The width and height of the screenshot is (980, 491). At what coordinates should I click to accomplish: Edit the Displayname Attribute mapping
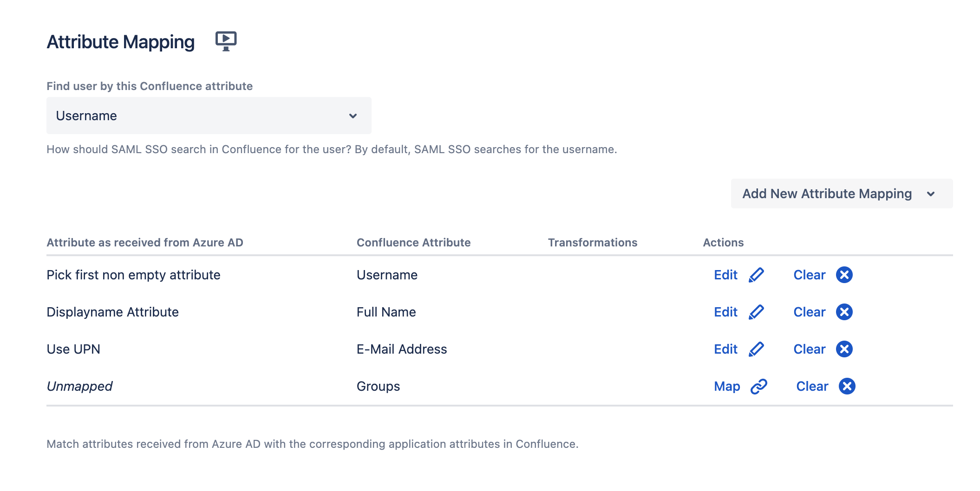tap(725, 312)
